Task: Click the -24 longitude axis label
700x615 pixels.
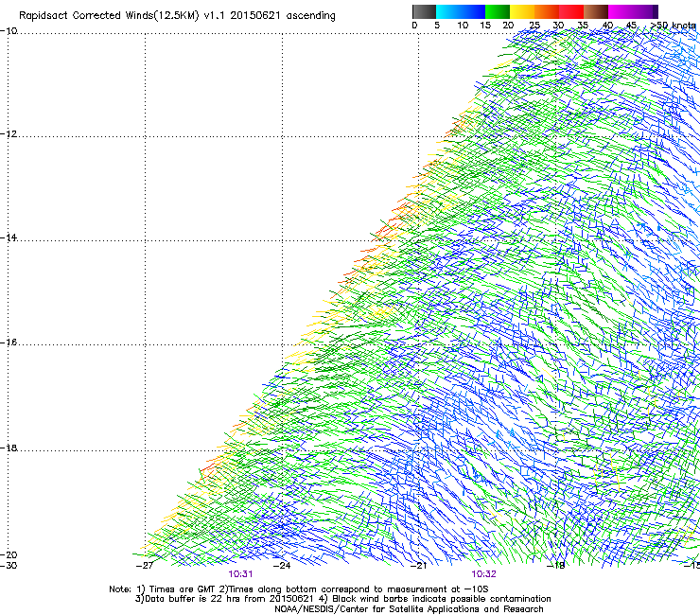Action: coord(282,566)
